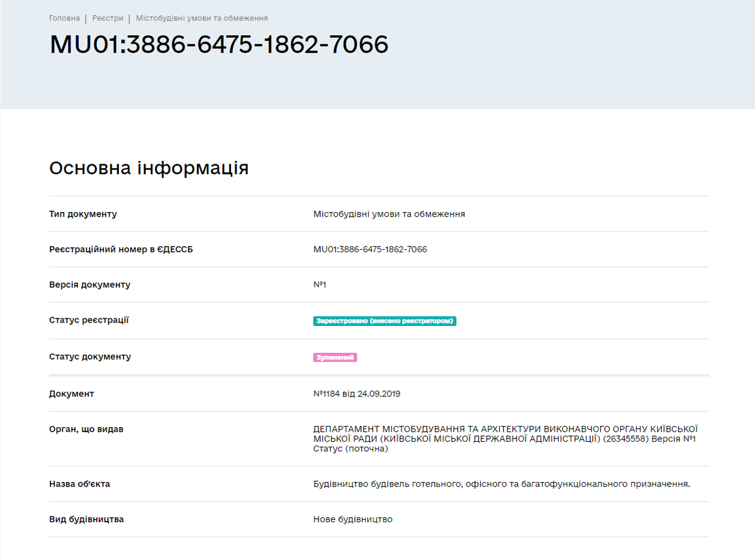Image resolution: width=755 pixels, height=560 pixels.
Task: Click the Нове будівництво value
Action: click(353, 519)
